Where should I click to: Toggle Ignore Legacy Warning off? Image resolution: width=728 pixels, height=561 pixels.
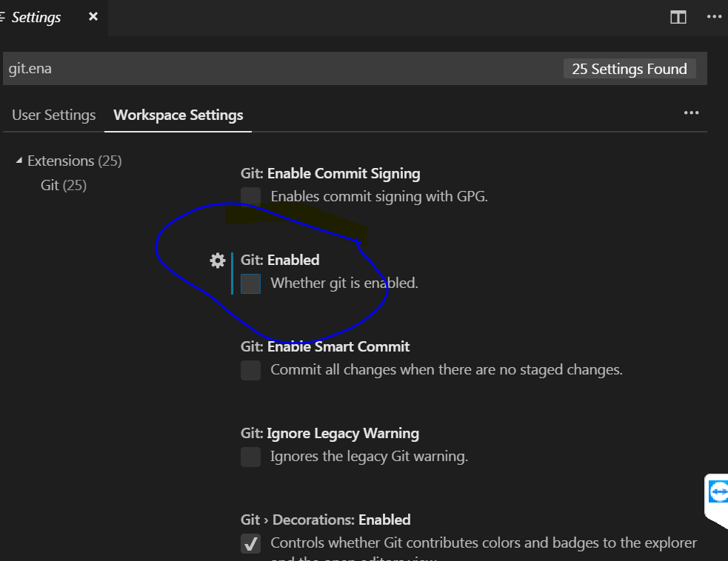pyautogui.click(x=250, y=457)
